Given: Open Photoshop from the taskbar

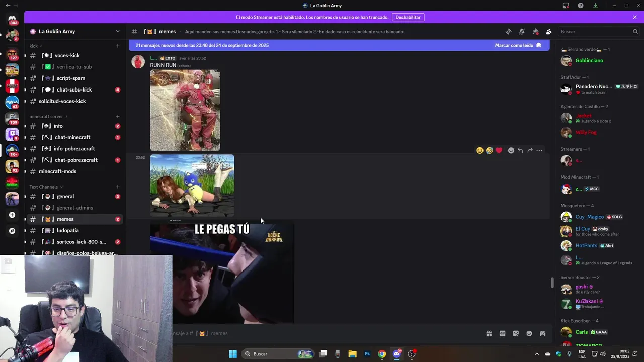Looking at the screenshot, I should [x=367, y=354].
